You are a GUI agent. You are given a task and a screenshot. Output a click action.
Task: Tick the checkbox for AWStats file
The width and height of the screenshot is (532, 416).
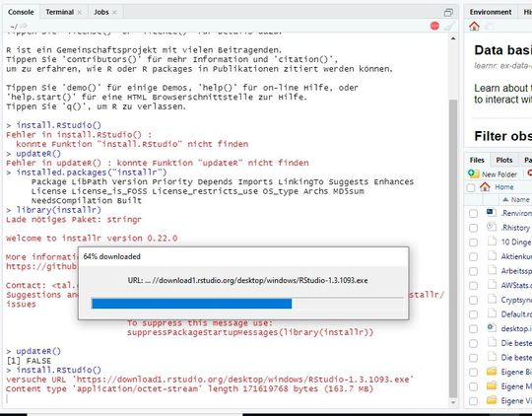473,285
